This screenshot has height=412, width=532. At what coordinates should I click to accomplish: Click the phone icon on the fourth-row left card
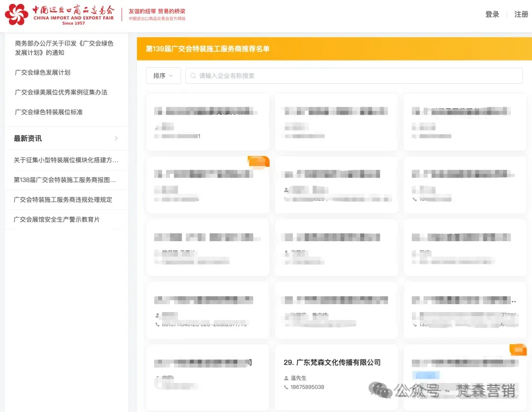(x=158, y=324)
